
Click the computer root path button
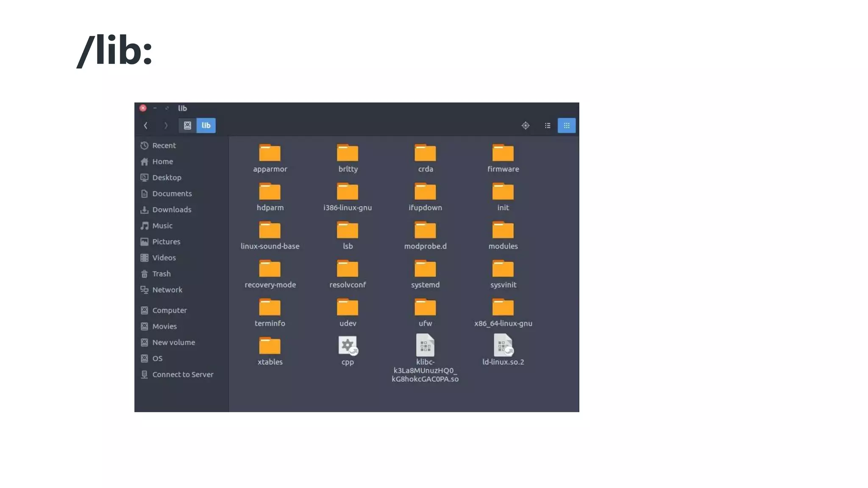pos(187,125)
